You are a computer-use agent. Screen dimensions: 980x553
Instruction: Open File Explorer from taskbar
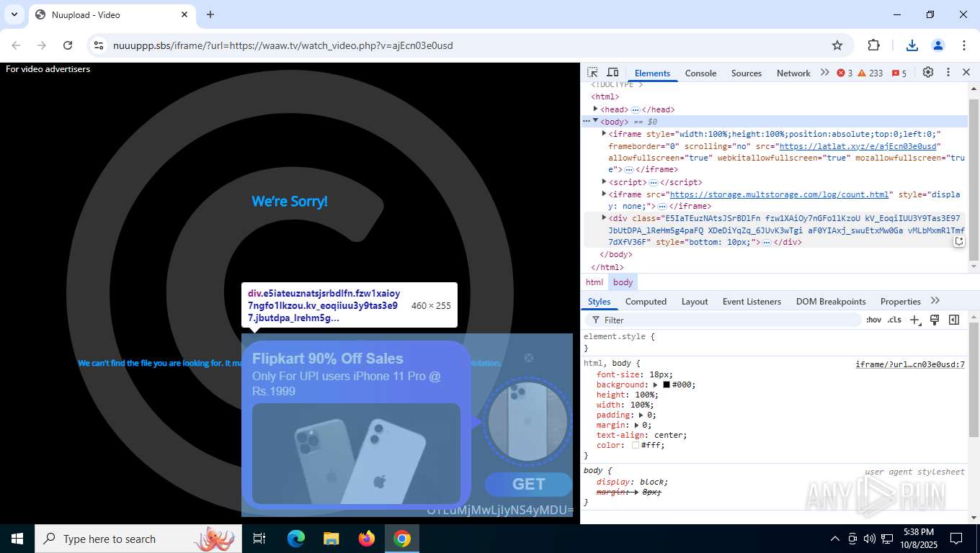331,539
